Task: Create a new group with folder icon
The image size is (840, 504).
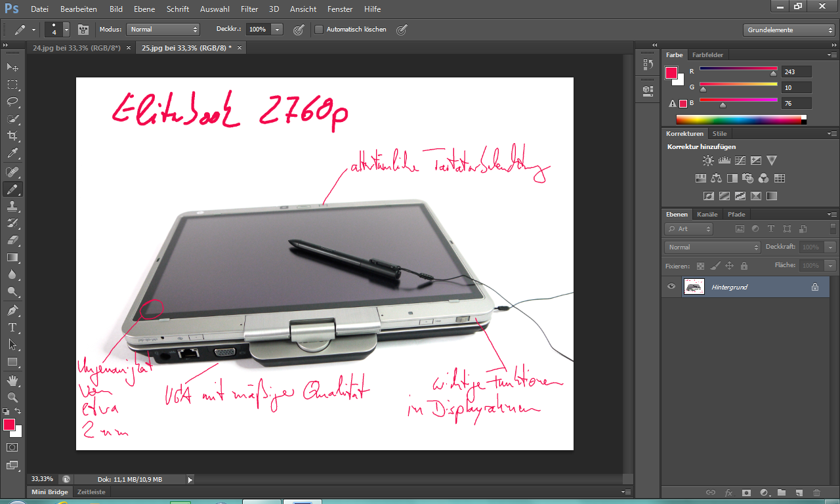Action: [782, 492]
